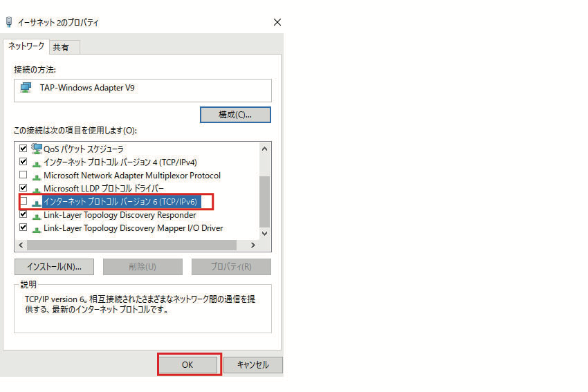588x392 pixels.
Task: Click the Mapper I/O Driver row icon
Action: click(37, 230)
